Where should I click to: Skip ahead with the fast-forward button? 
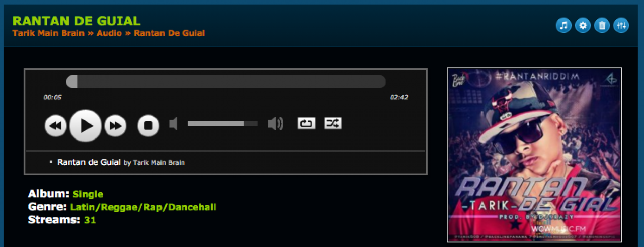coord(115,126)
